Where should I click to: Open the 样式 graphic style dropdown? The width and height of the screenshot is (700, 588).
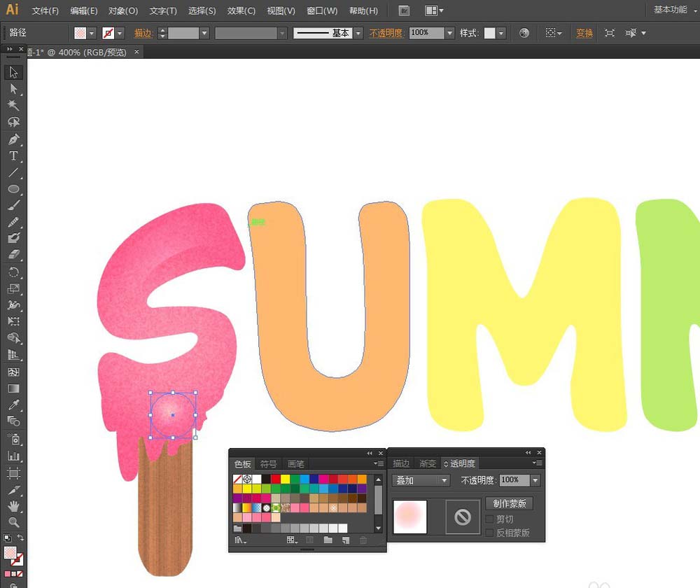(501, 33)
